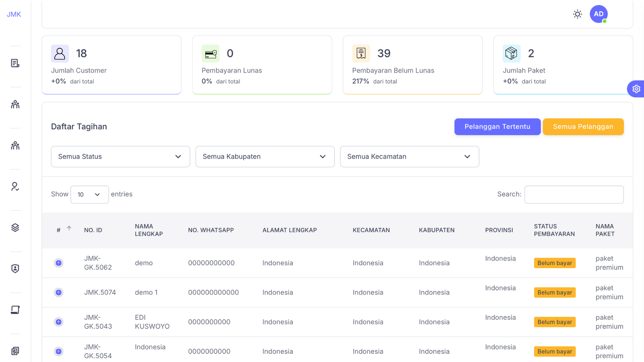The width and height of the screenshot is (644, 362).
Task: Toggle the sun light-mode theme icon
Action: [577, 14]
